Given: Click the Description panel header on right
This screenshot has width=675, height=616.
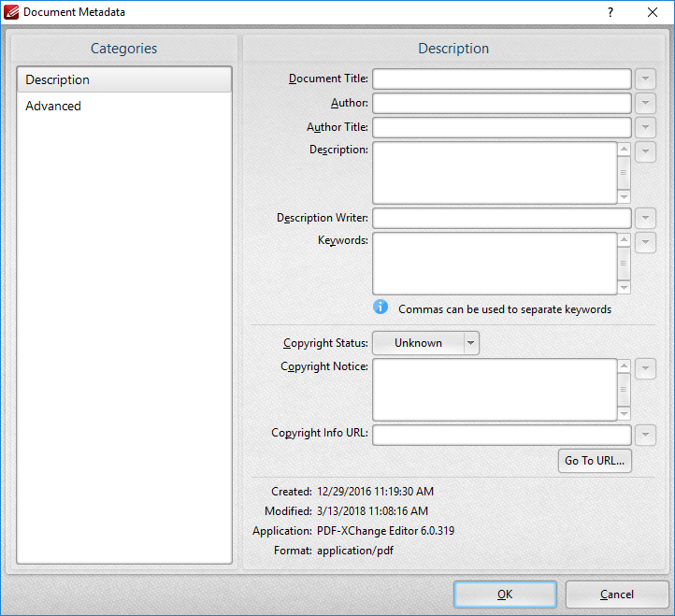Looking at the screenshot, I should click(x=453, y=49).
